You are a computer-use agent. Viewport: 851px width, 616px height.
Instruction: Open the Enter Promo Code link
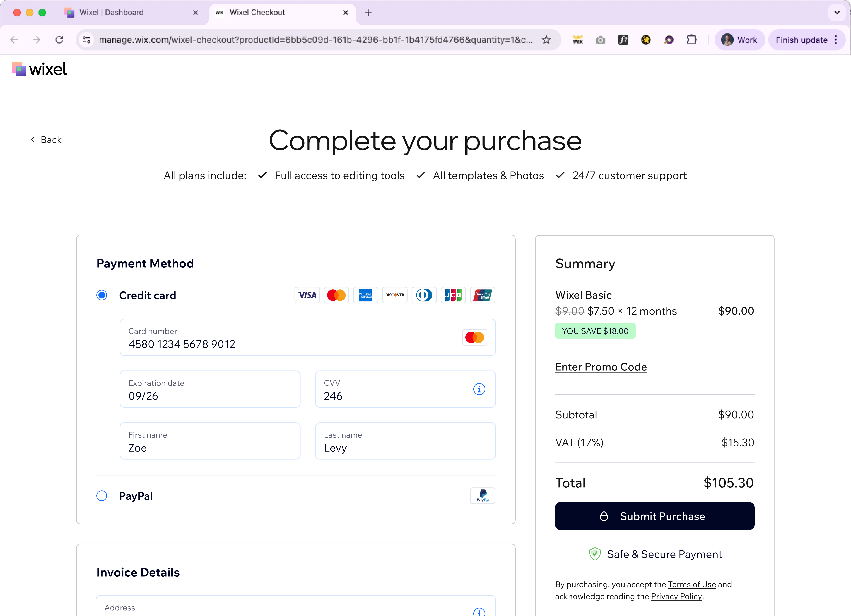(601, 367)
